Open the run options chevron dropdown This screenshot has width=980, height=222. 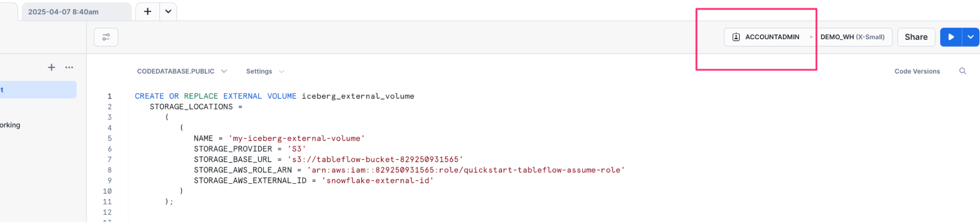971,37
